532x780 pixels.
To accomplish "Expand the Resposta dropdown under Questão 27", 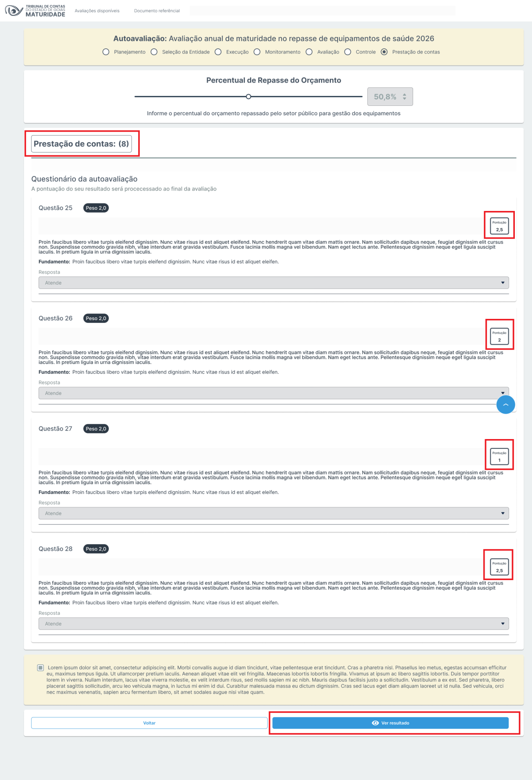I will click(x=274, y=513).
